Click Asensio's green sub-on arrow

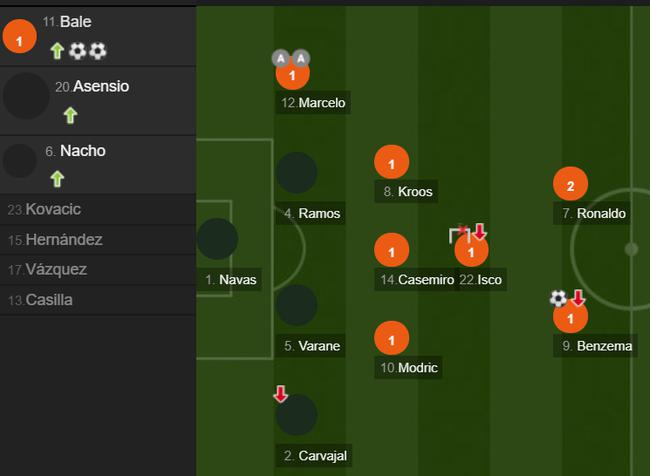point(70,115)
